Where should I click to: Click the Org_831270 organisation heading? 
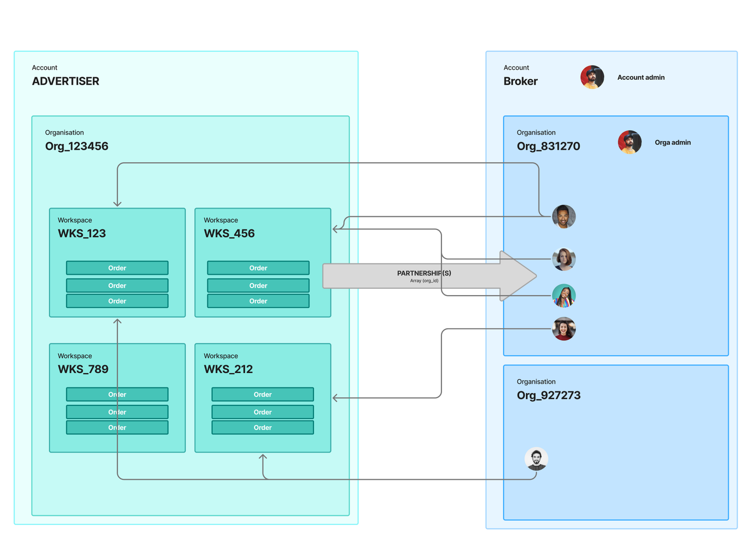point(549,146)
